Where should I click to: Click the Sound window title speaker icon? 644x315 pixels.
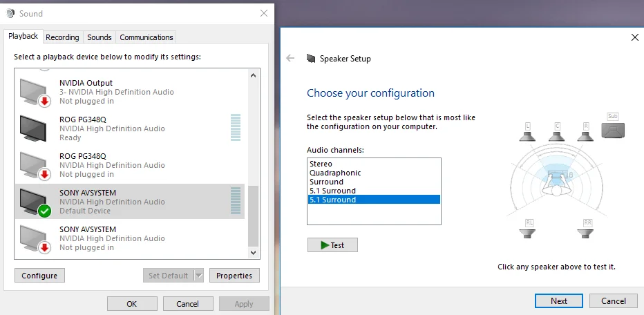pos(10,14)
